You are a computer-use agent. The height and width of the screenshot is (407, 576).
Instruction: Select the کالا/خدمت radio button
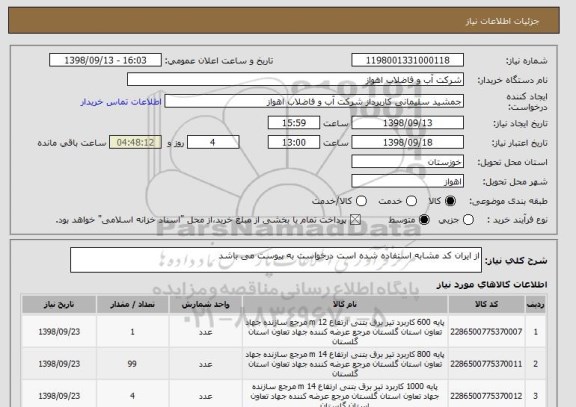[361, 201]
